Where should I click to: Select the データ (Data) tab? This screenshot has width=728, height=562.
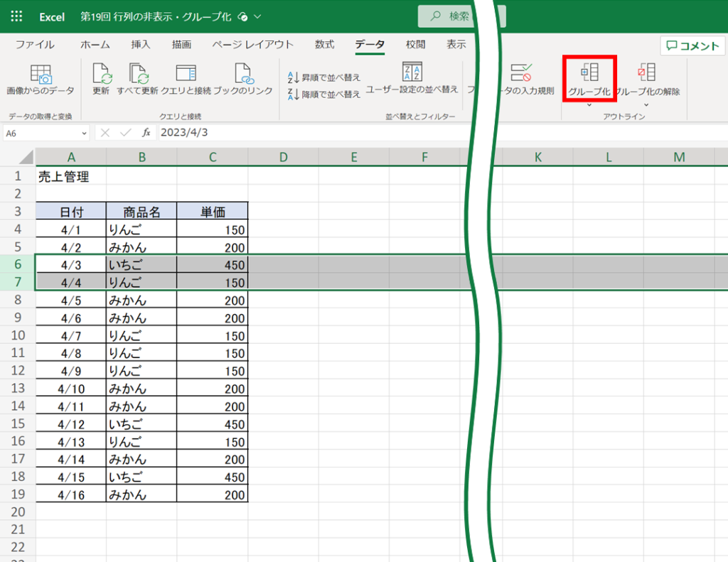pos(370,45)
